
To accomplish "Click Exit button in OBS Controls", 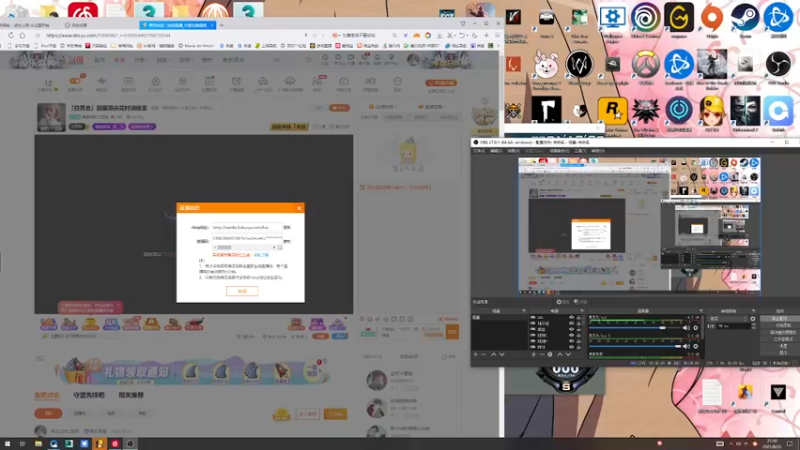I will coord(780,352).
